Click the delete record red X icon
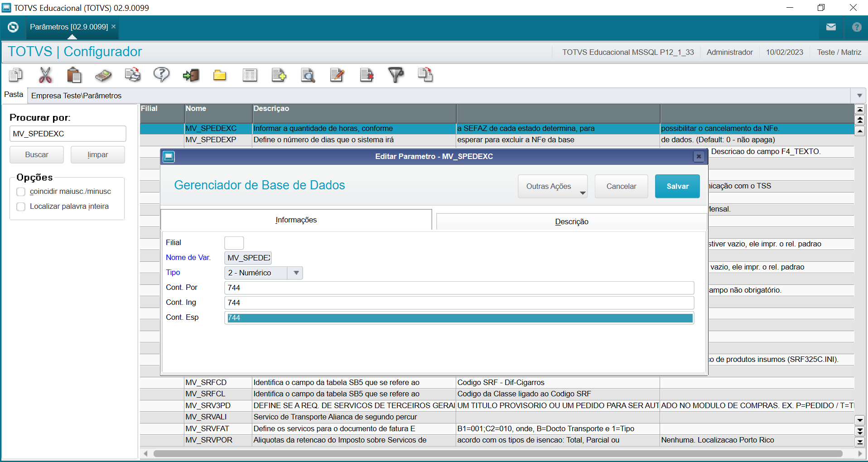This screenshot has width=868, height=462. (366, 75)
